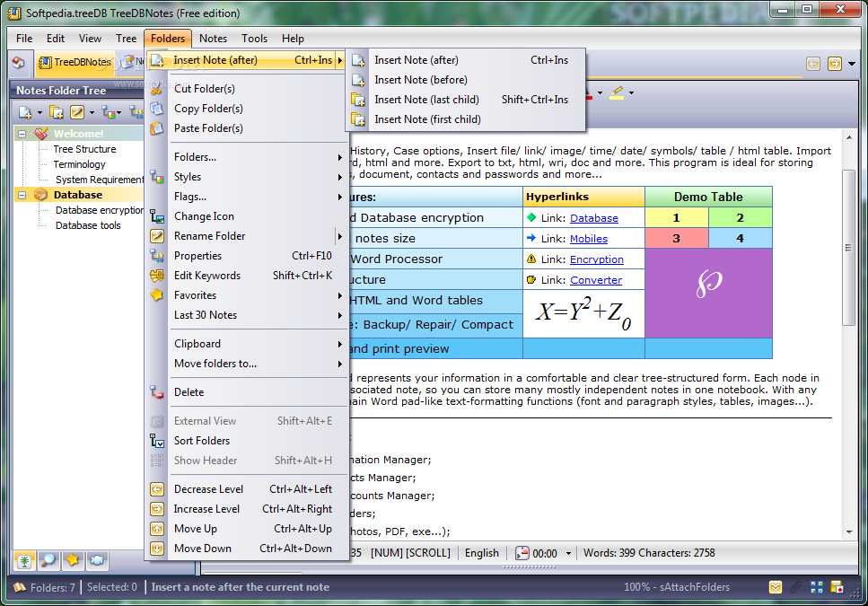Click the Move Down arrow icon
This screenshot has width=868, height=606.
(157, 549)
